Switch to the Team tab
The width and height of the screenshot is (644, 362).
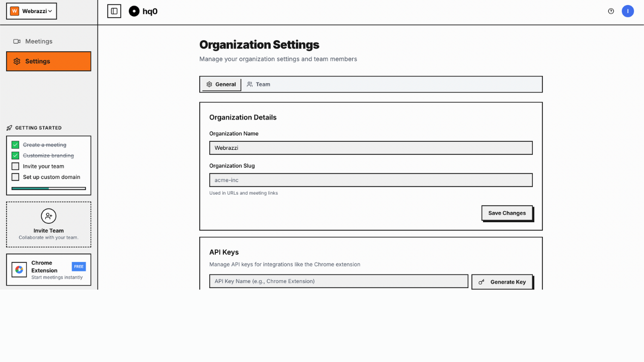(258, 84)
